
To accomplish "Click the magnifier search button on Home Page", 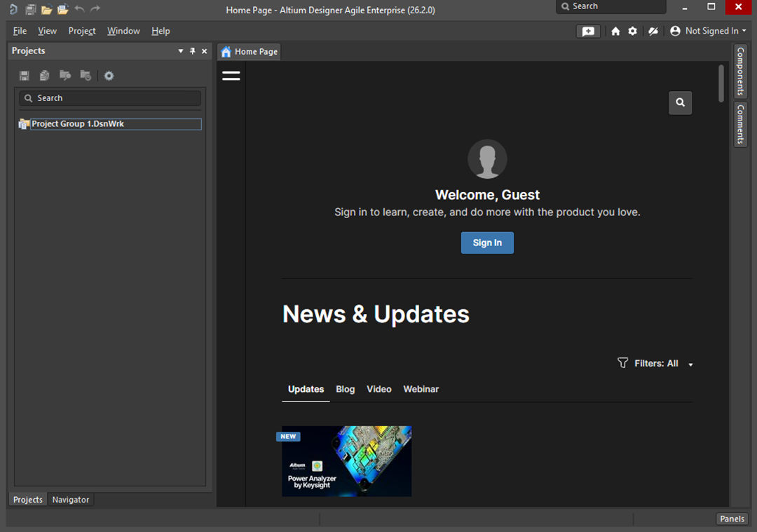I will coord(680,102).
